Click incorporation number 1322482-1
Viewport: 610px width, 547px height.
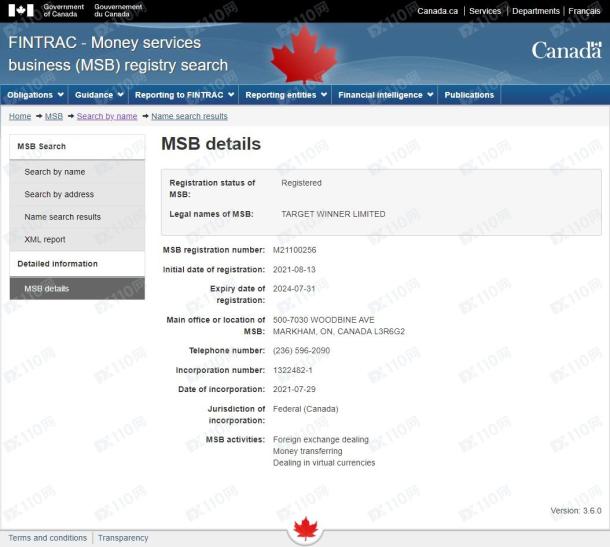click(x=293, y=370)
